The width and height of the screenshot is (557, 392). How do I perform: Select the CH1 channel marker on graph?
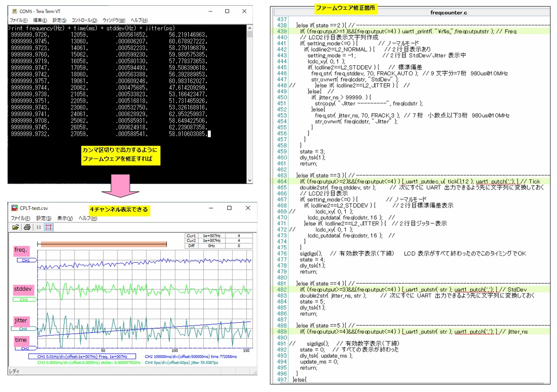click(26, 261)
